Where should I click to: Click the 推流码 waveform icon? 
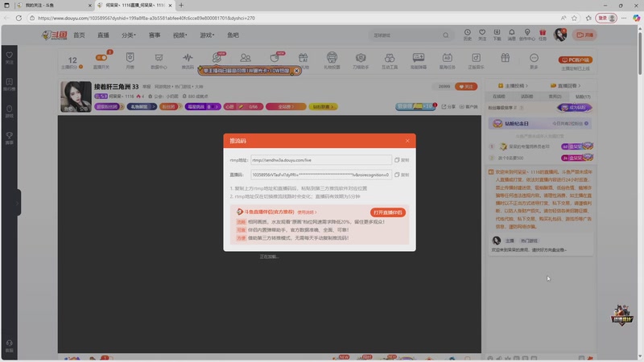pos(188,61)
